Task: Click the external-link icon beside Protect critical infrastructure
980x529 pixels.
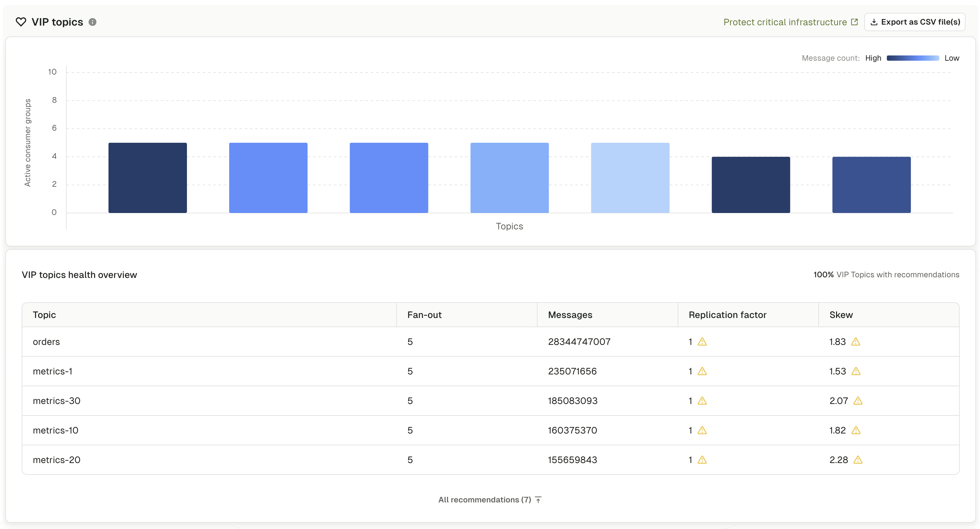Action: coord(854,22)
